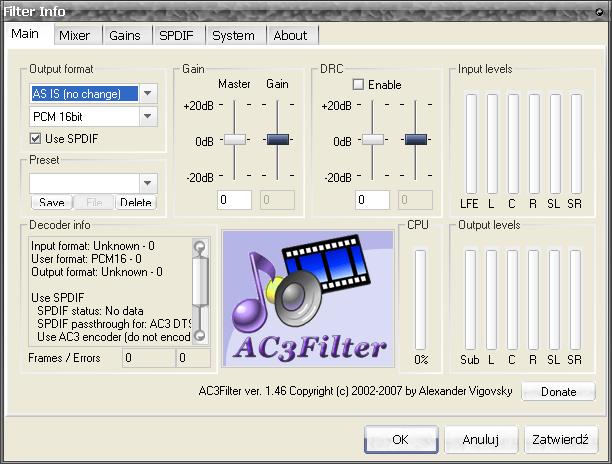Click the 0% CPU label
612x464 pixels.
click(421, 359)
